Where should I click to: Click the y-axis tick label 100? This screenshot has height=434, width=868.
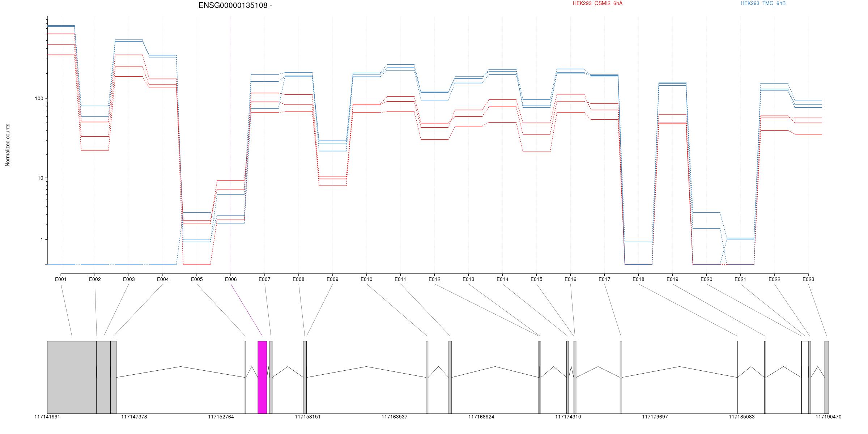(38, 98)
